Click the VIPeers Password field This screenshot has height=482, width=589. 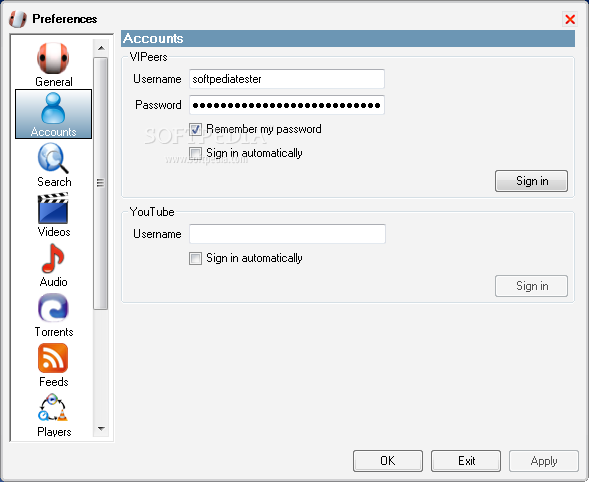point(287,105)
